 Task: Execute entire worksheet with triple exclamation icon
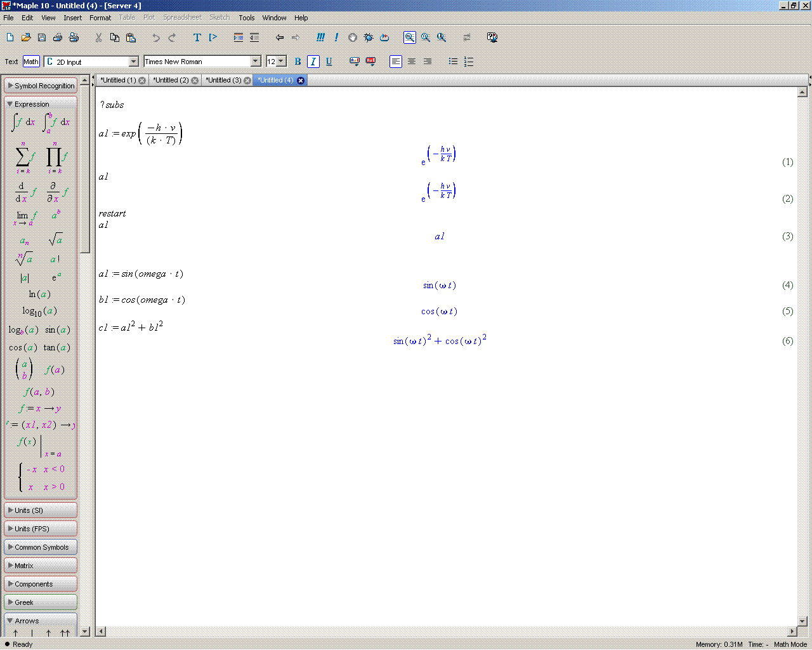(320, 37)
